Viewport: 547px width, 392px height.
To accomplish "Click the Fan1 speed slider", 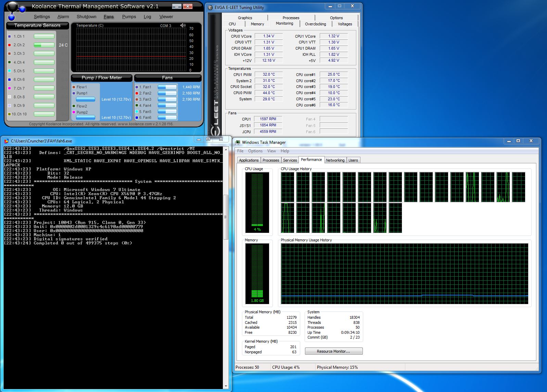I will pyautogui.click(x=167, y=87).
